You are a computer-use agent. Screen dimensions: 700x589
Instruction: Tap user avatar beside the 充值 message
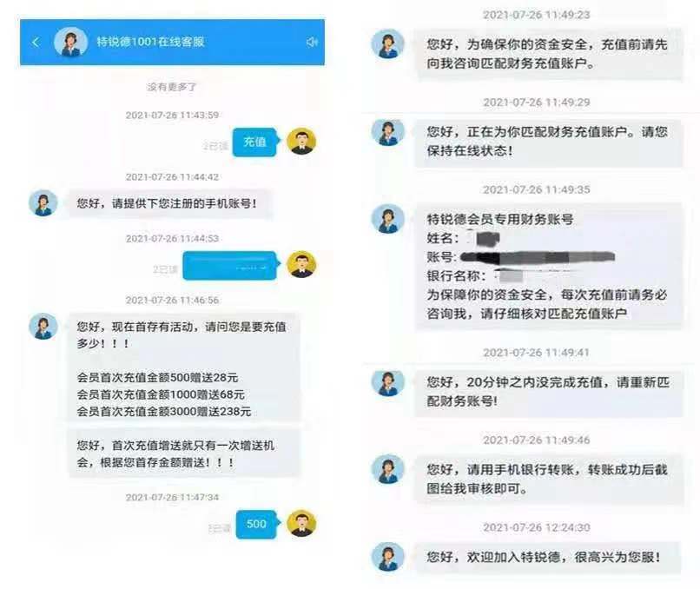[301, 142]
